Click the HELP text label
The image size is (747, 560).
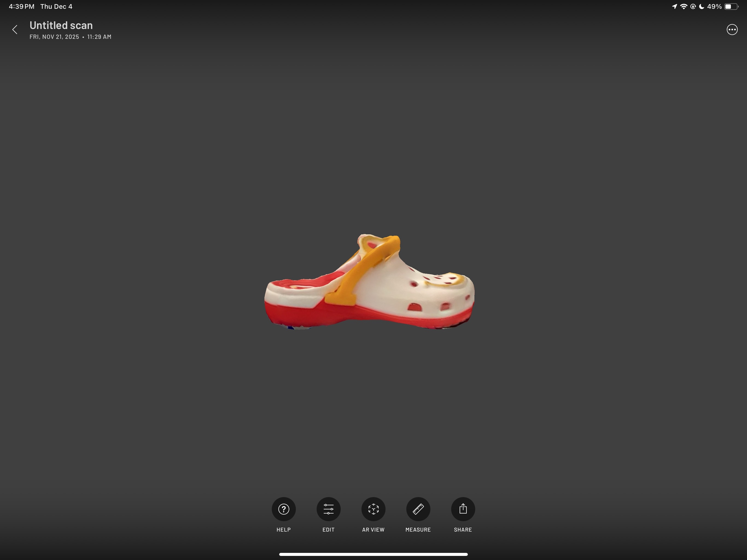tap(283, 530)
